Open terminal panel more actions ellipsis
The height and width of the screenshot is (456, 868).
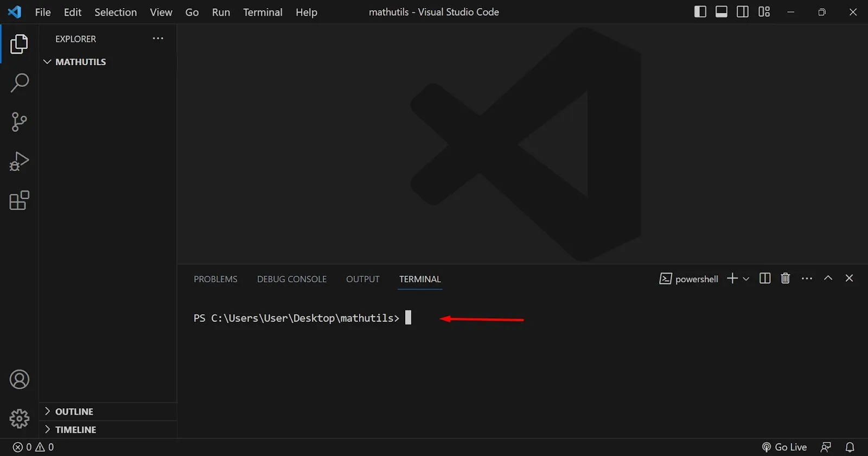[807, 278]
